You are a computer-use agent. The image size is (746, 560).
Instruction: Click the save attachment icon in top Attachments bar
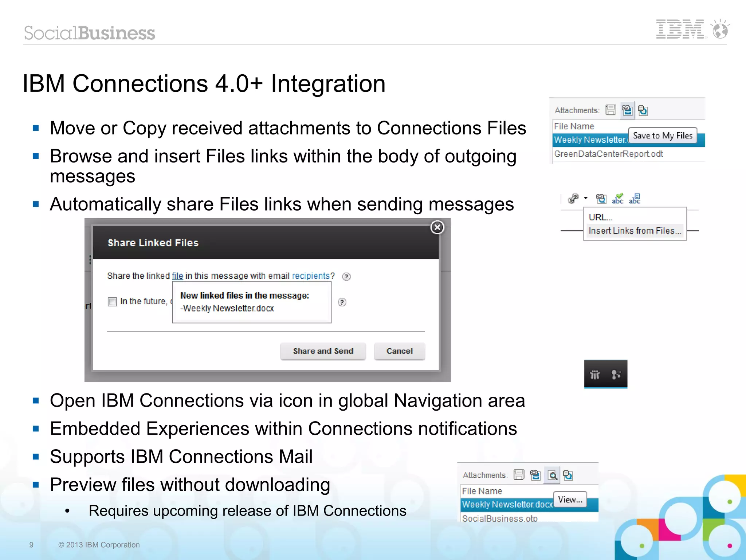tap(610, 110)
